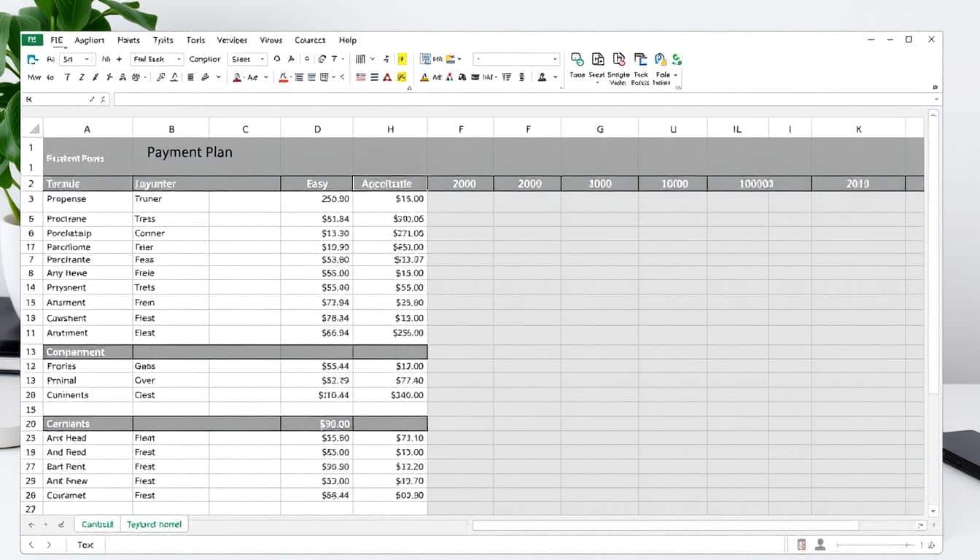
Task: Click the $90.00 cell in Carnlants row
Action: [317, 424]
